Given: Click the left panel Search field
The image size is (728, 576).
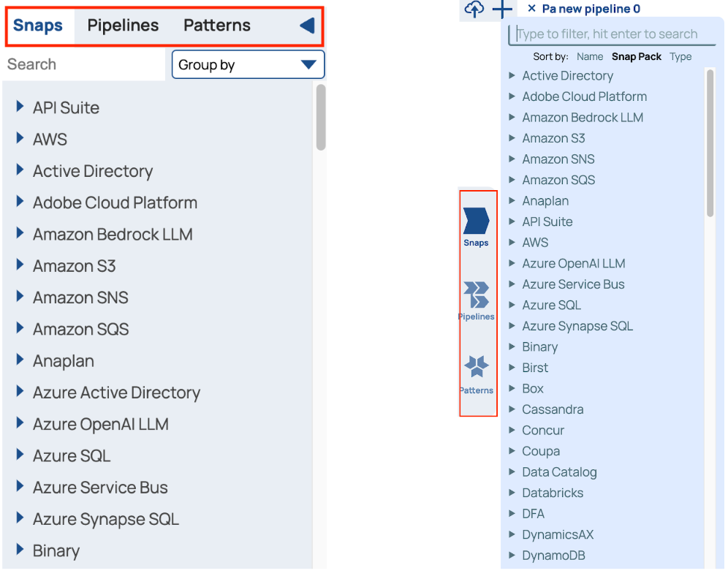Looking at the screenshot, I should [84, 64].
